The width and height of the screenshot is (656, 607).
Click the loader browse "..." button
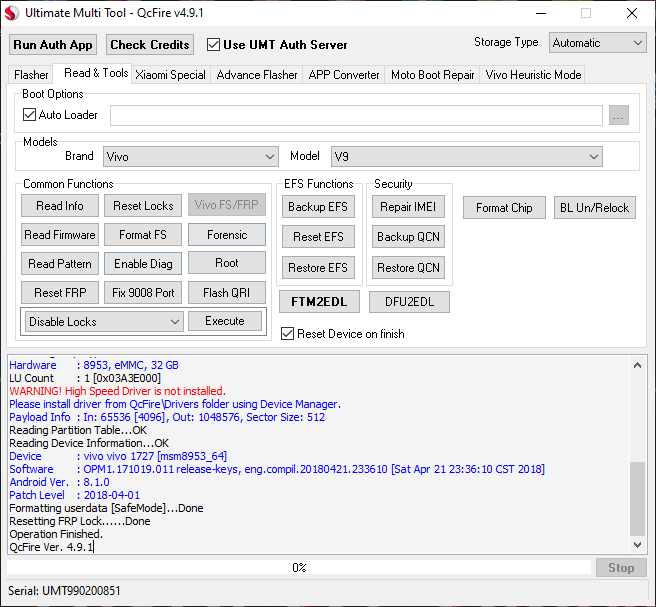coord(619,115)
